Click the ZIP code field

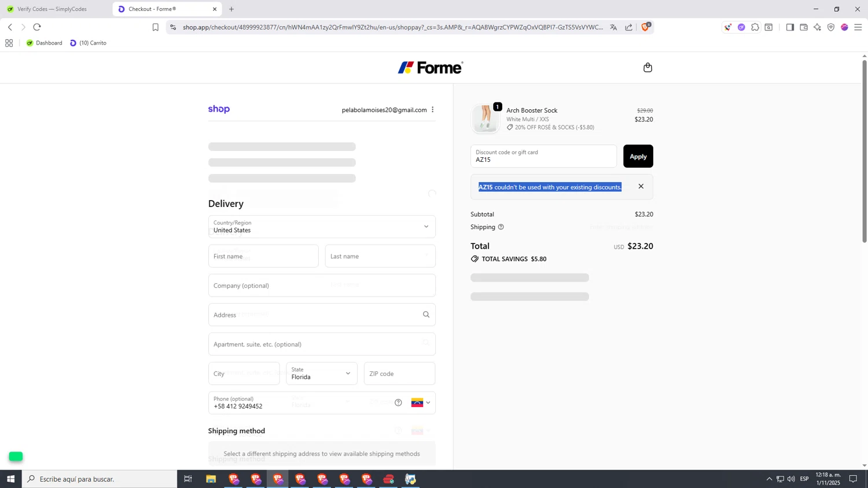coord(399,374)
